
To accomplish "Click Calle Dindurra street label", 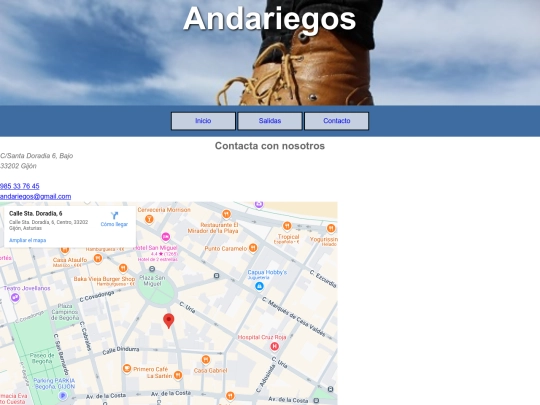I will tap(121, 351).
